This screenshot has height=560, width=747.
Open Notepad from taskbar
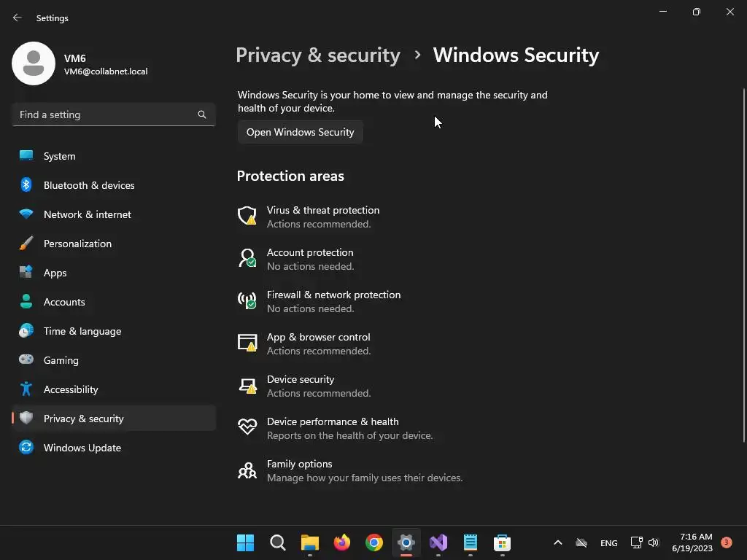coord(471,542)
